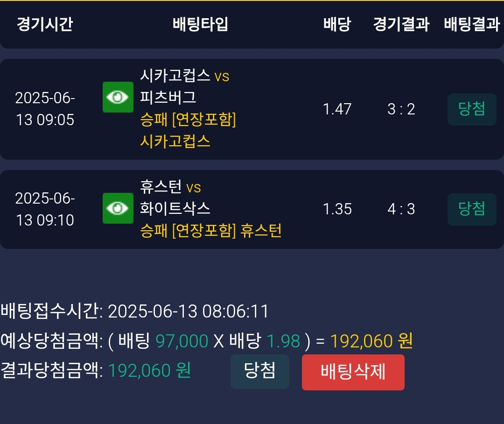504x424 pixels.
Task: Click the 당첨 button beside 결과당첨금액
Action: (259, 372)
